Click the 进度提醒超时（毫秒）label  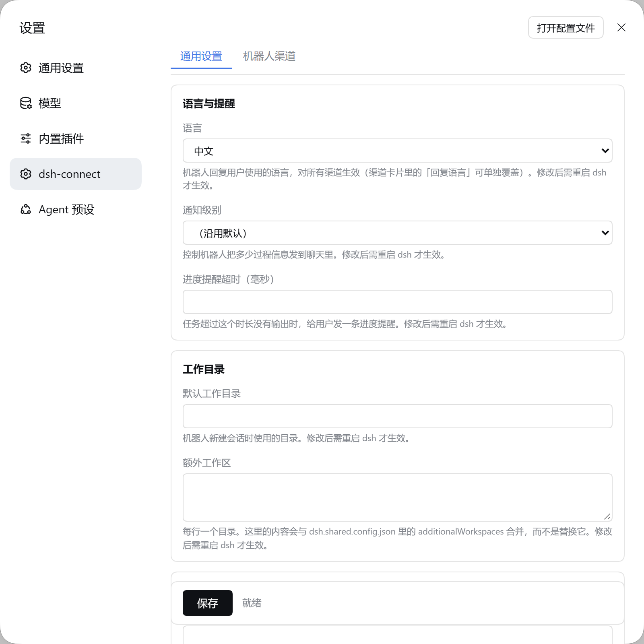[x=229, y=279]
